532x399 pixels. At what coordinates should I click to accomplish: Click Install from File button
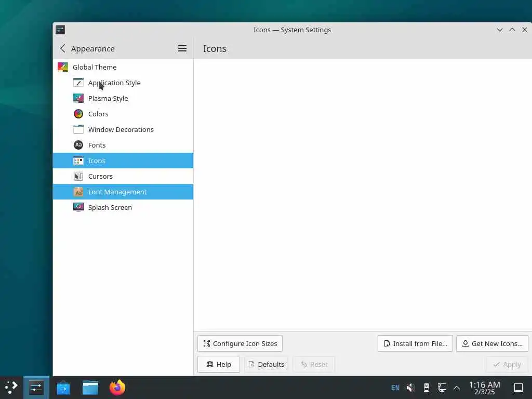pos(415,344)
